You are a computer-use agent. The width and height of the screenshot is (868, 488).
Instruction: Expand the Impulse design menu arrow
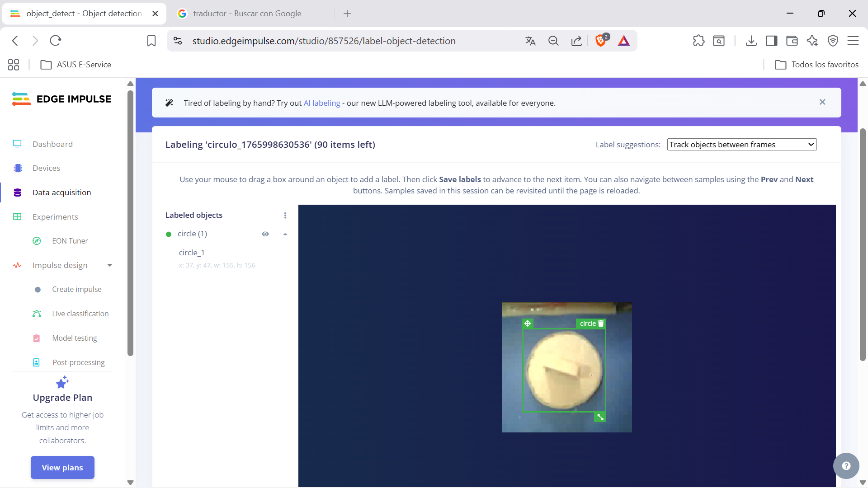[x=109, y=265]
